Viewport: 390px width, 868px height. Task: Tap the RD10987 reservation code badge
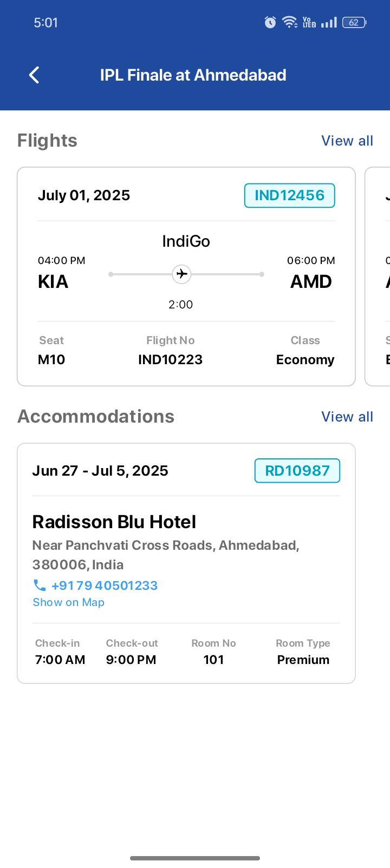[297, 471]
